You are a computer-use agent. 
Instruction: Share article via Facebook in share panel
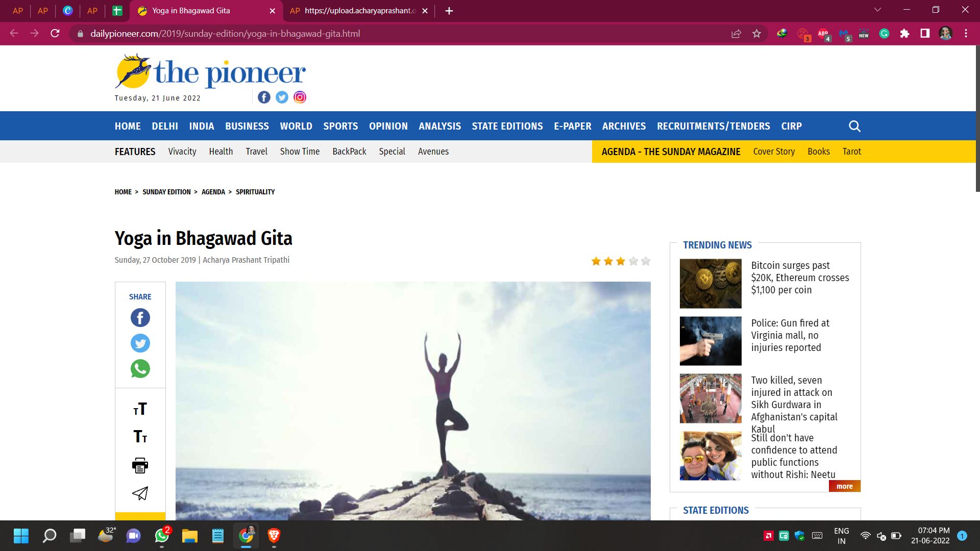point(140,318)
